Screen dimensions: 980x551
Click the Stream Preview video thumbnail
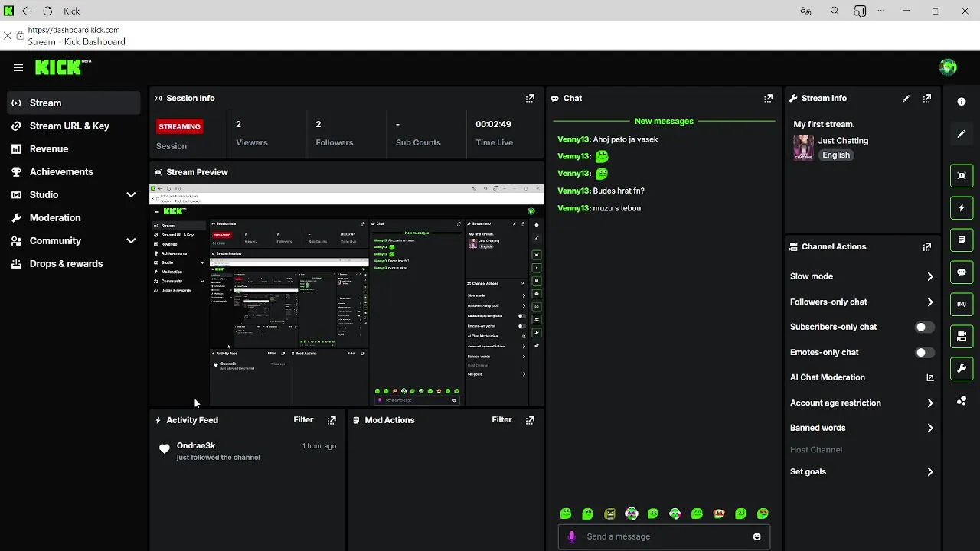[x=347, y=295]
